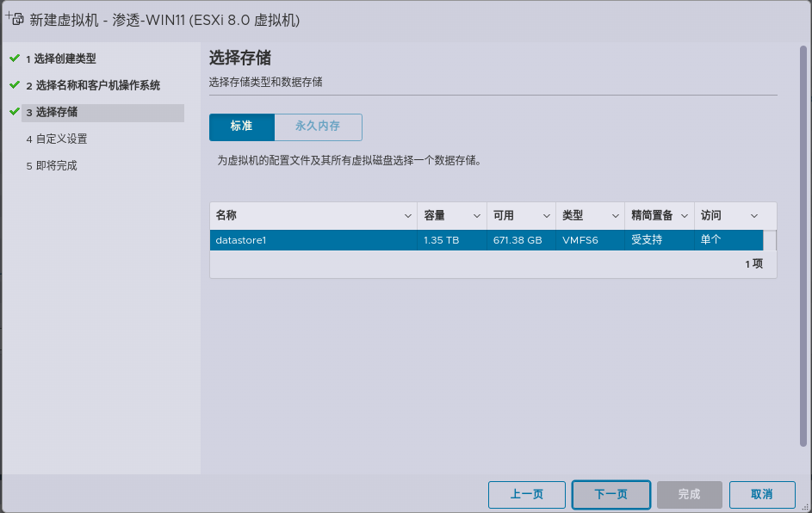
Task: Click the 下一页 button to continue
Action: 611,494
